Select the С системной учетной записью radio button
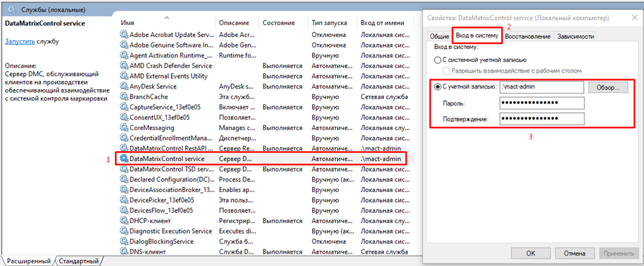The height and width of the screenshot is (266, 644). pos(438,60)
